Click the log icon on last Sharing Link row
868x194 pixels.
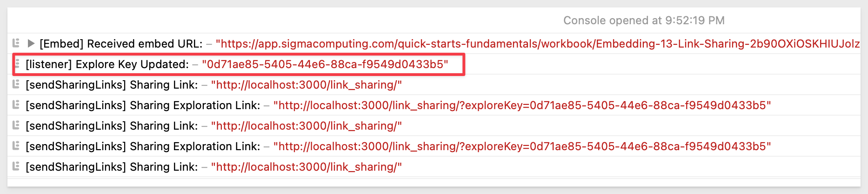point(16,166)
